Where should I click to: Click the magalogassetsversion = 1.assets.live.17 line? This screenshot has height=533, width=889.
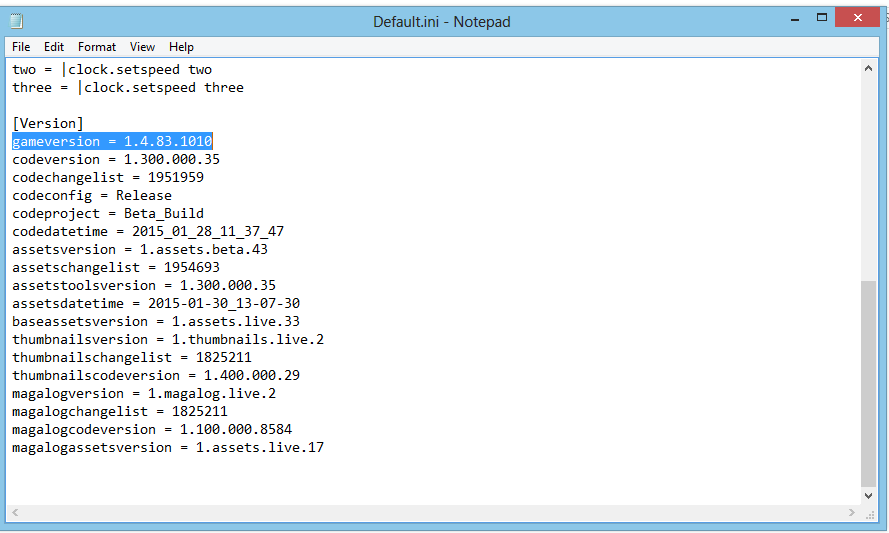click(x=168, y=447)
